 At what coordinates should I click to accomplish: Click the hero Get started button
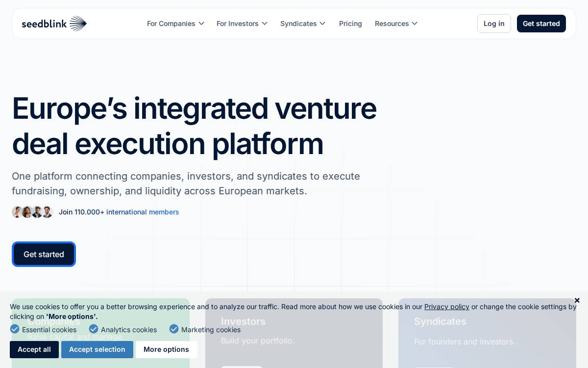pos(44,254)
